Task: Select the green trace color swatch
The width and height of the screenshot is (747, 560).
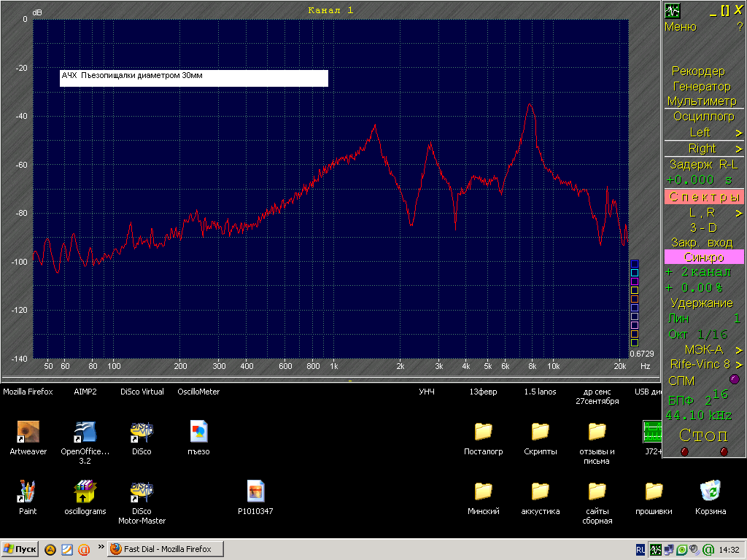Action: click(x=634, y=343)
